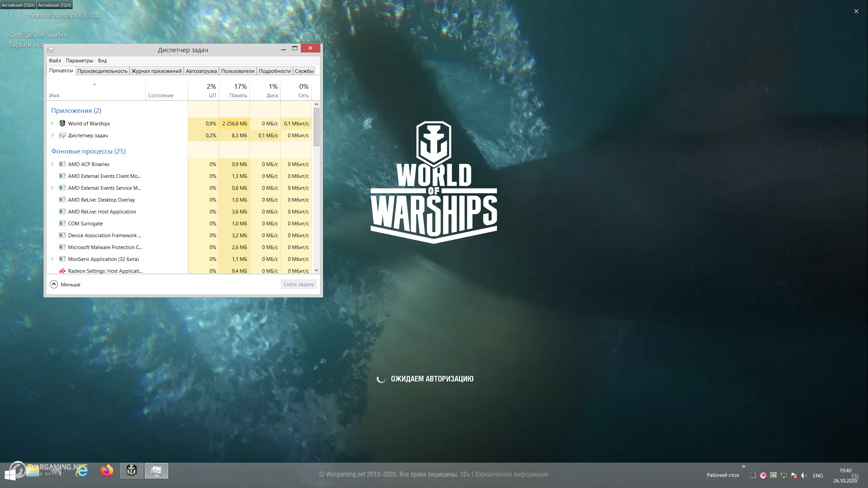Switch to the Автозагрузка tab

201,71
